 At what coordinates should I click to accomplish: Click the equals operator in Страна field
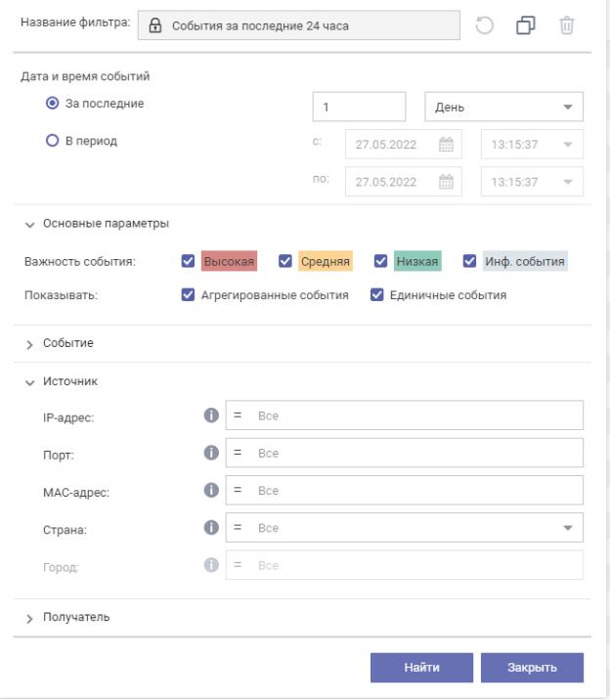[238, 528]
